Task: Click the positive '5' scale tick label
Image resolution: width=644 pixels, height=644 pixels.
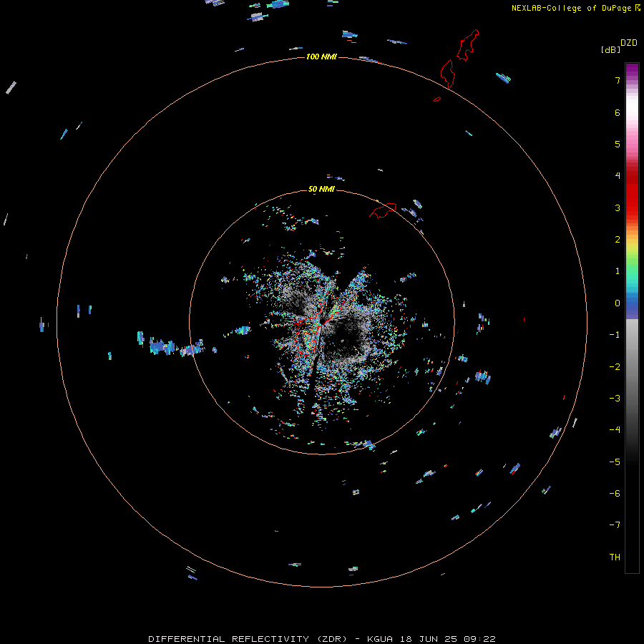Action: tap(617, 144)
